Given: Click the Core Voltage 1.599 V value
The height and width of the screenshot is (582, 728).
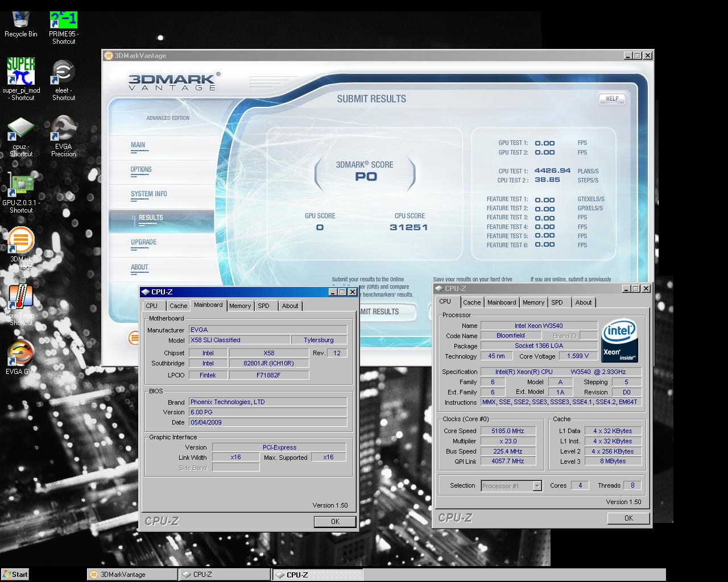Looking at the screenshot, I should pyautogui.click(x=578, y=356).
